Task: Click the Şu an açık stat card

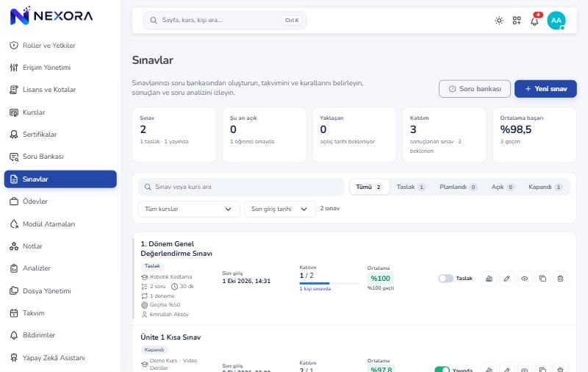Action: tap(265, 135)
